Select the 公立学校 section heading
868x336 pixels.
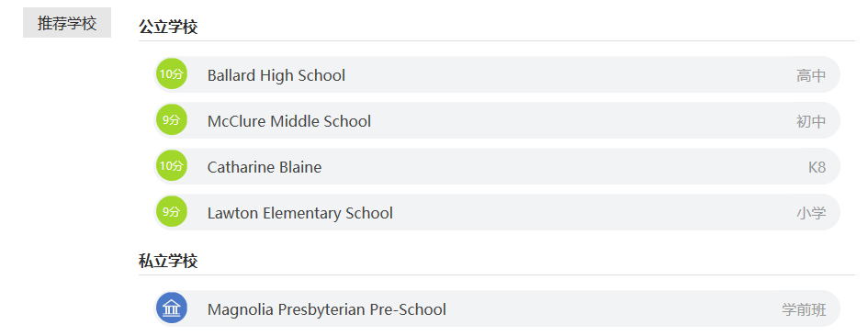168,27
